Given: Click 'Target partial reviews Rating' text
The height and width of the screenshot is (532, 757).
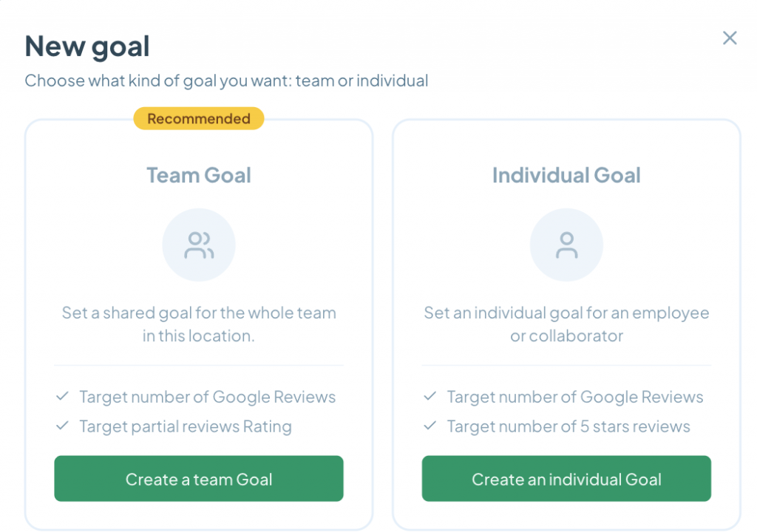Looking at the screenshot, I should click(x=186, y=426).
